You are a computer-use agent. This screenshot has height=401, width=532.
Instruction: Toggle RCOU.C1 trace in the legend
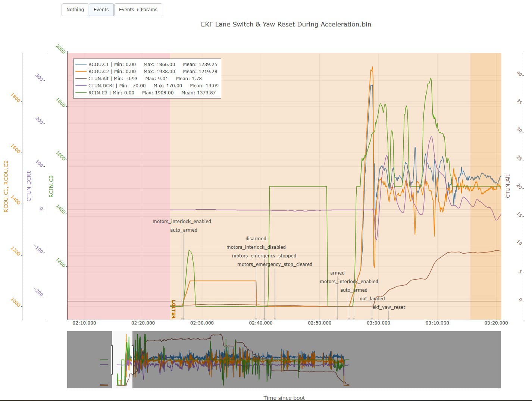[98, 65]
